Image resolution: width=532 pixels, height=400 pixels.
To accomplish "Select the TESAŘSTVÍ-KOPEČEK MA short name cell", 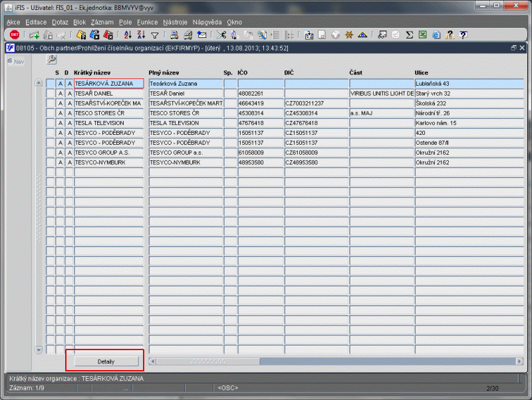I will click(x=108, y=103).
